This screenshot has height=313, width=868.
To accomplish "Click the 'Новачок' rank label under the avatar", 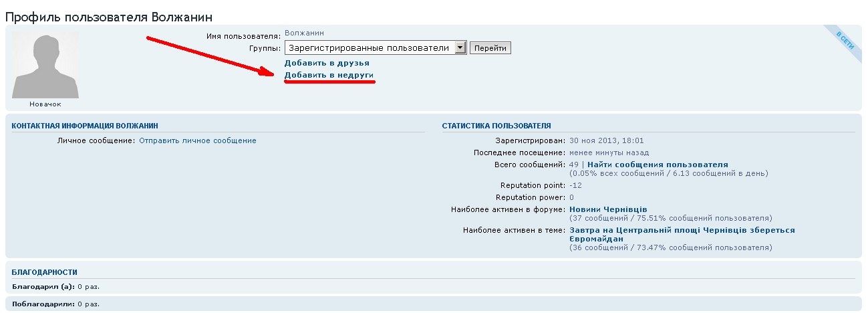I will coord(45,104).
